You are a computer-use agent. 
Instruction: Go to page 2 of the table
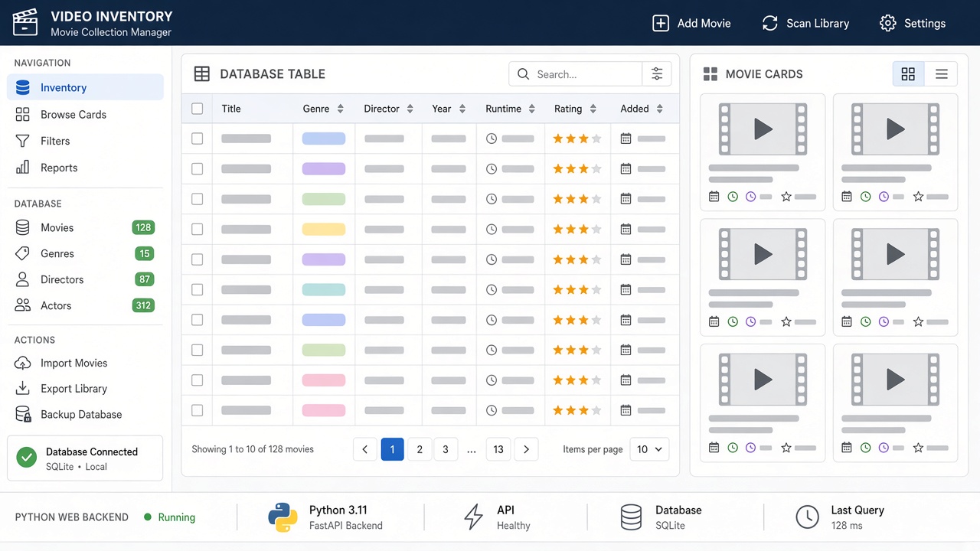(x=420, y=449)
